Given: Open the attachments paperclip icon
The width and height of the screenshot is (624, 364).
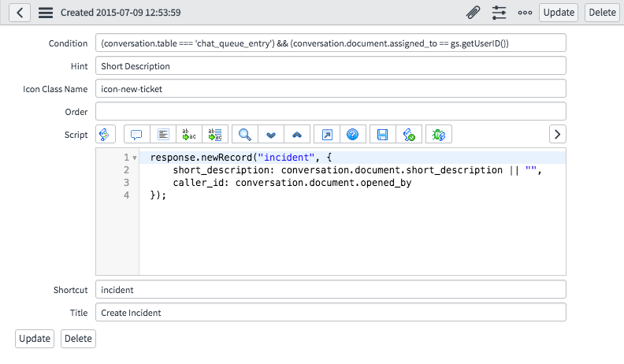Looking at the screenshot, I should (473, 13).
